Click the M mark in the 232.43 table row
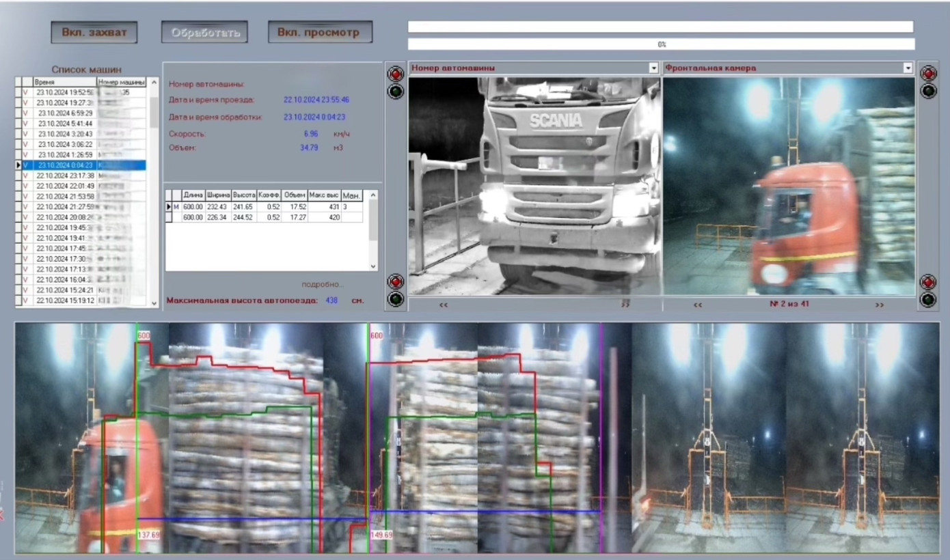Image resolution: width=950 pixels, height=560 pixels. (x=176, y=207)
